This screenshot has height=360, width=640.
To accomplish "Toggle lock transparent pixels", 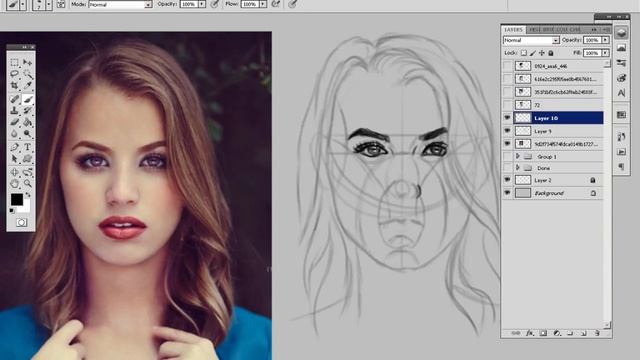I will pyautogui.click(x=524, y=53).
